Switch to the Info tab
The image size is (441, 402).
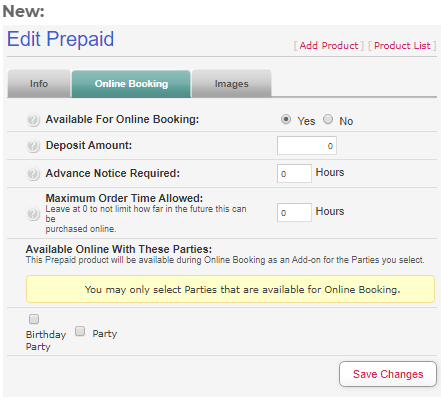(x=39, y=84)
